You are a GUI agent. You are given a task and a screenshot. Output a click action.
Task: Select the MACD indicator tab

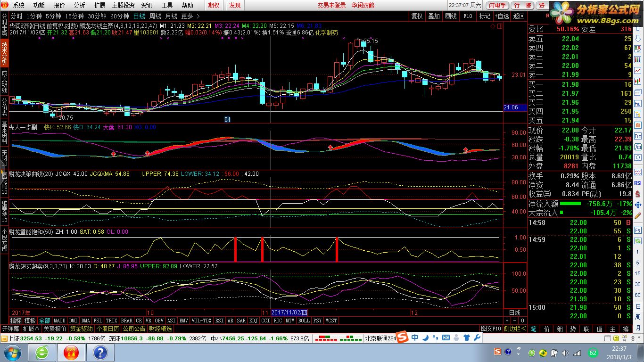point(59,321)
